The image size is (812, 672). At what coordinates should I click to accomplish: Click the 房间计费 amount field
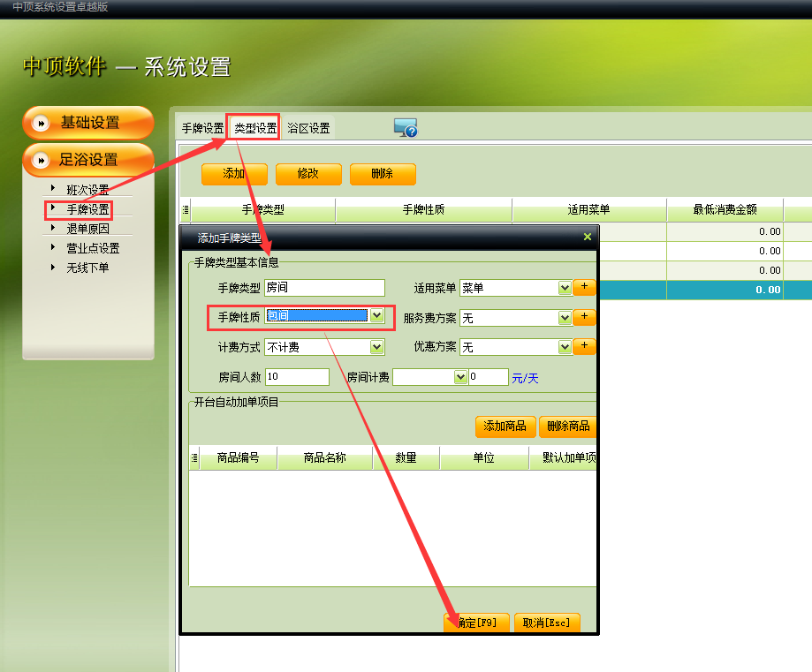pos(489,377)
